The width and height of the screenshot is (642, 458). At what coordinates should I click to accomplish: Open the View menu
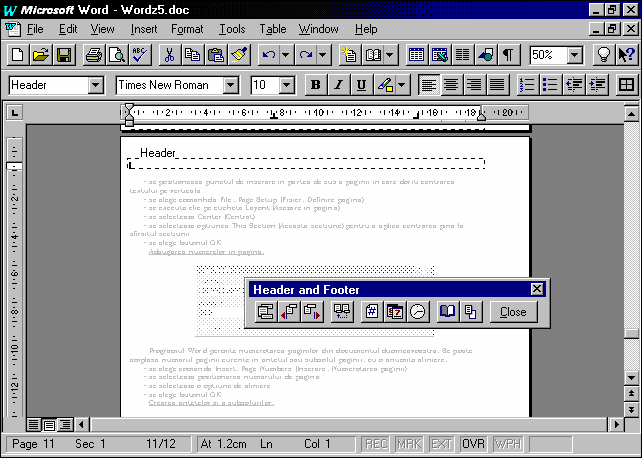[102, 29]
